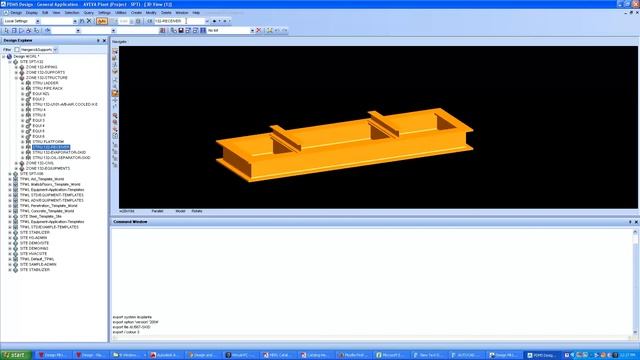Image resolution: width=640 pixels, height=360 pixels.
Task: Select SITE Steel_Template_Site in the tree
Action: [x=40, y=216]
